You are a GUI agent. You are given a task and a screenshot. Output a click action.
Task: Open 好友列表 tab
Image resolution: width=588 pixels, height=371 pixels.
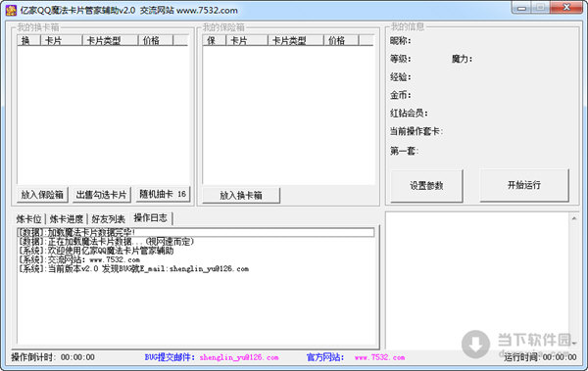pos(109,219)
